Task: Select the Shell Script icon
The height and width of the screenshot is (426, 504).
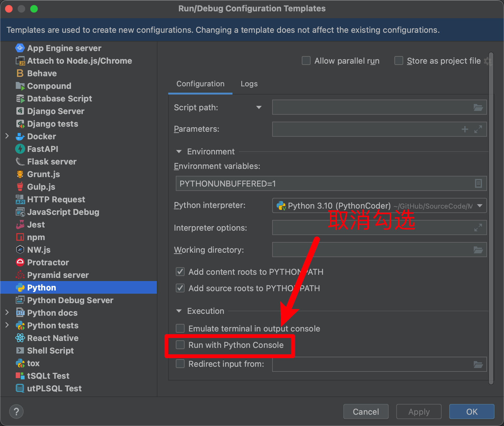Action: [20, 350]
